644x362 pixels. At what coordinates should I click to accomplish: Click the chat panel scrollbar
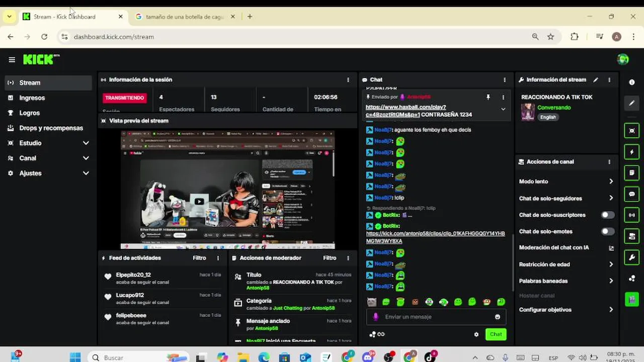point(512,263)
